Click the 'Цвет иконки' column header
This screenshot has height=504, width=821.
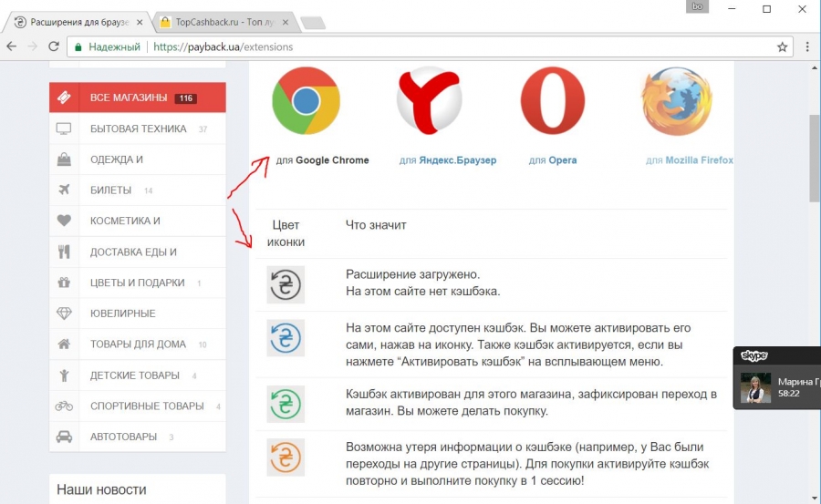[286, 233]
